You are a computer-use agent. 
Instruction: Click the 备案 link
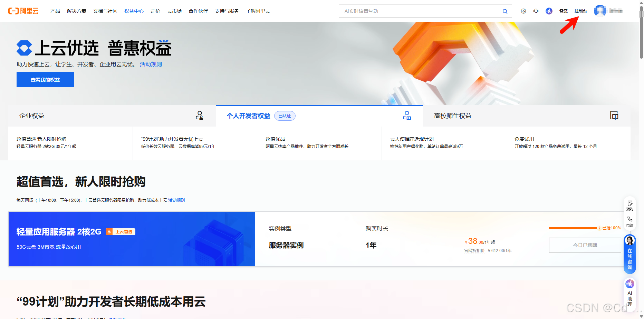(x=564, y=11)
